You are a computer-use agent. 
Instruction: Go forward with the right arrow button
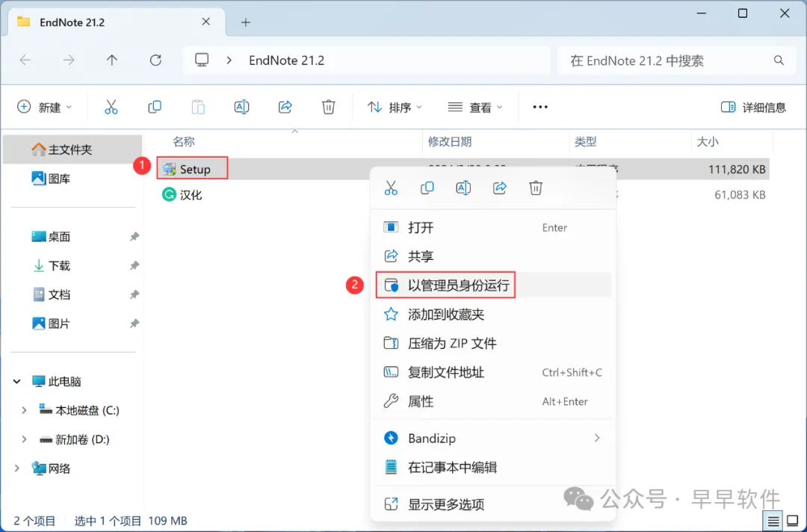(69, 61)
